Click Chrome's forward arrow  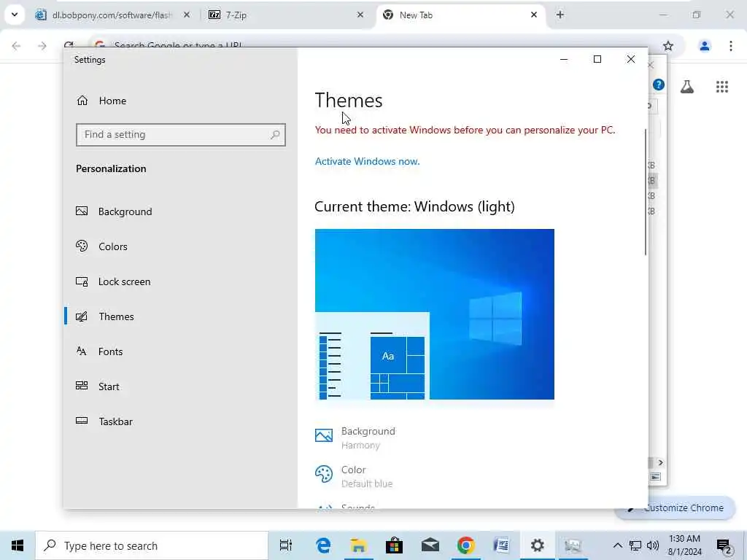[42, 46]
